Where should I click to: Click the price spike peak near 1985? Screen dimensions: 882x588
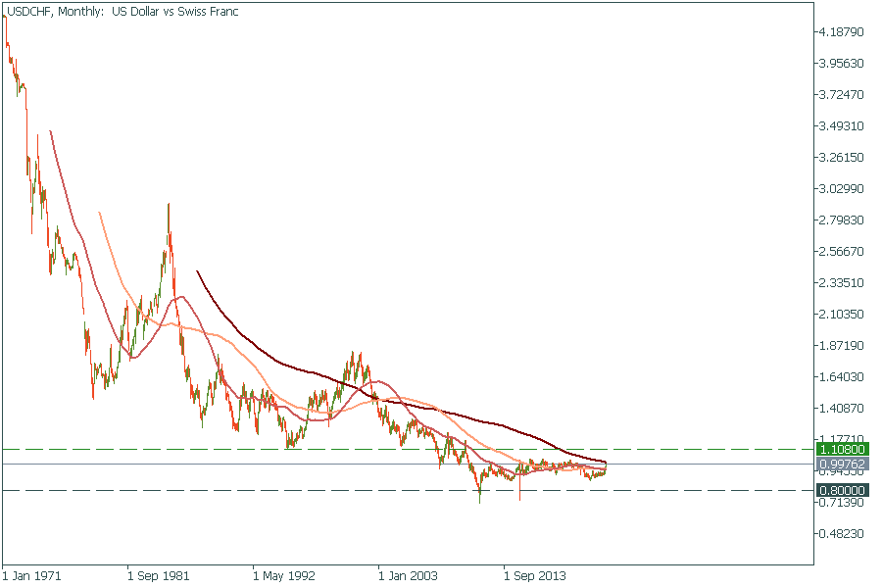coord(169,205)
